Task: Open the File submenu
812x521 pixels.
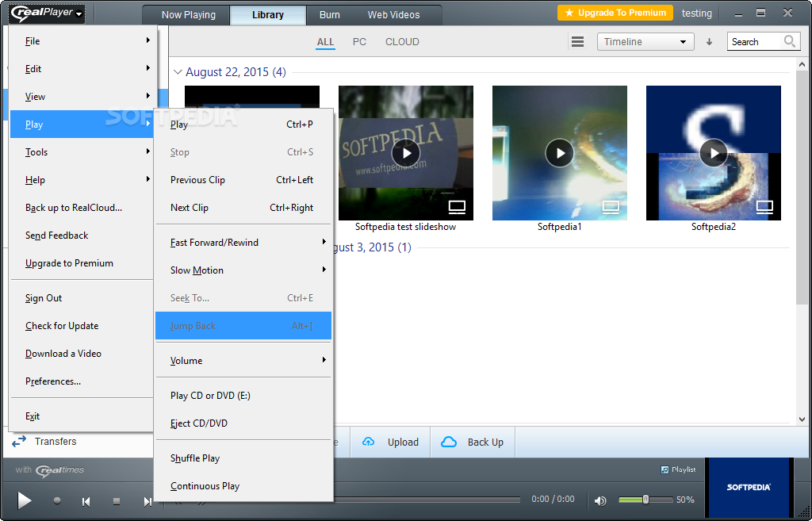Action: 82,41
